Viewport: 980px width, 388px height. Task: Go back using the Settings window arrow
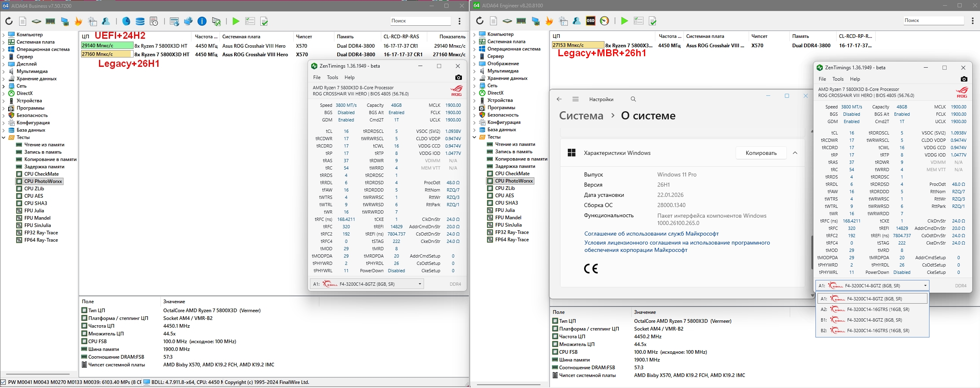(559, 99)
